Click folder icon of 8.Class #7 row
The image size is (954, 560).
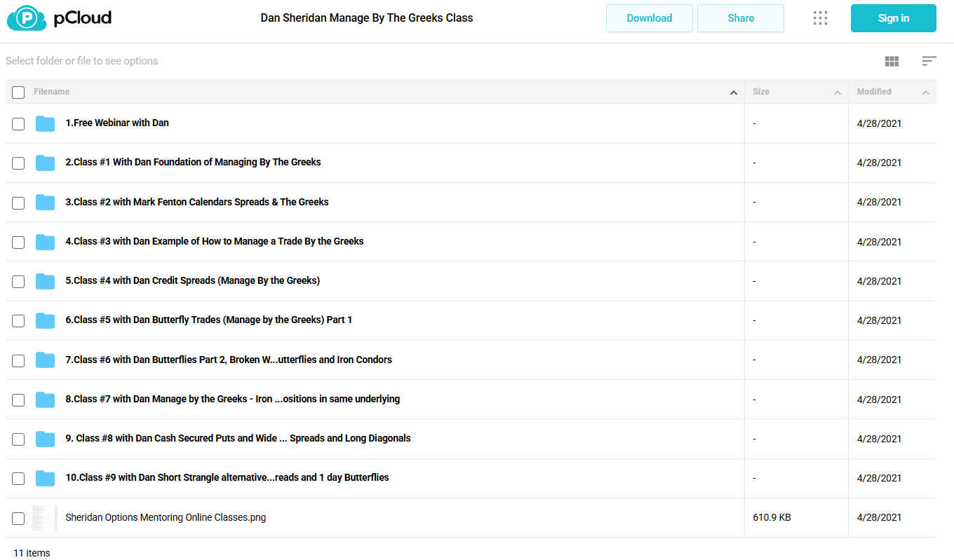[45, 399]
